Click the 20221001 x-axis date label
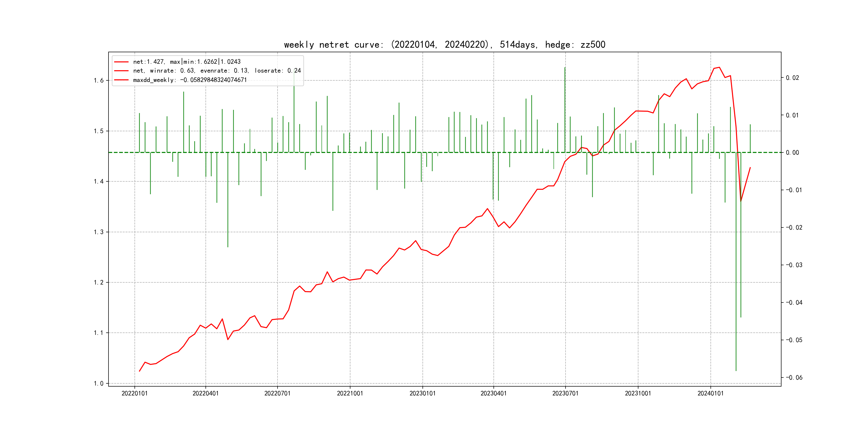The height and width of the screenshot is (434, 868). pyautogui.click(x=350, y=393)
